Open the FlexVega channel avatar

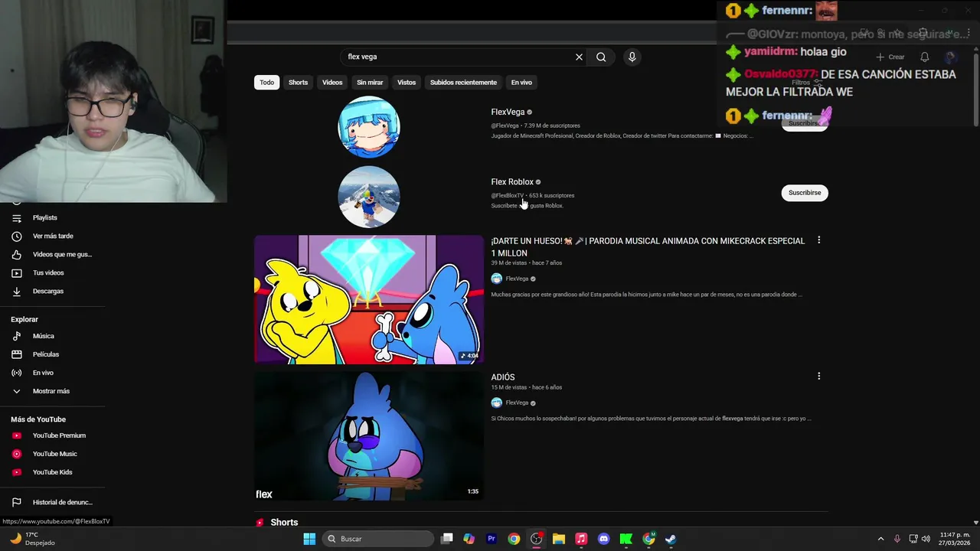click(369, 127)
